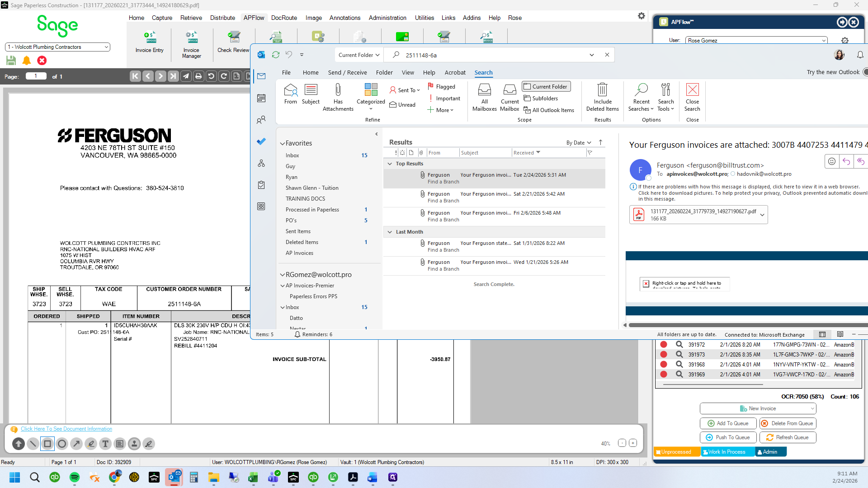The image size is (868, 488).
Task: Toggle the Current Folder scope button
Action: [x=546, y=86]
